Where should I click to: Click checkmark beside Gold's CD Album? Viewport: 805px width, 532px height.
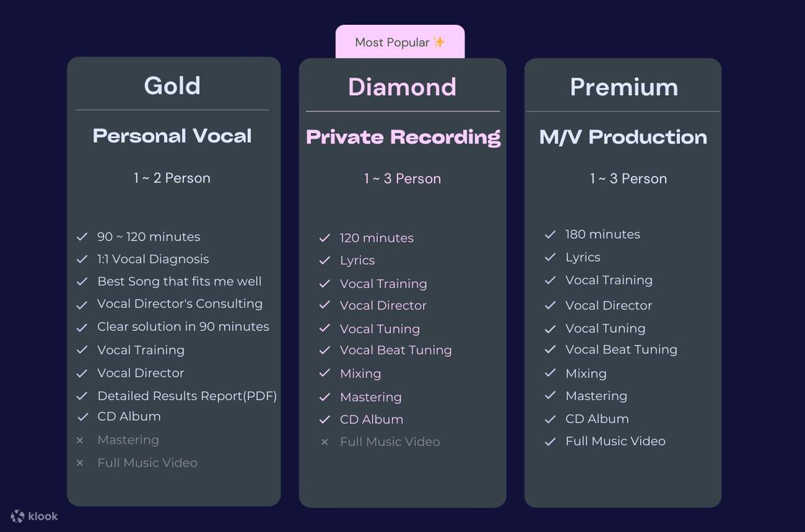pos(82,416)
